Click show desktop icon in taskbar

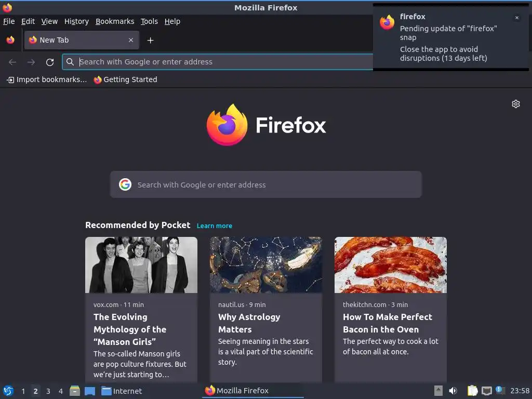90,391
